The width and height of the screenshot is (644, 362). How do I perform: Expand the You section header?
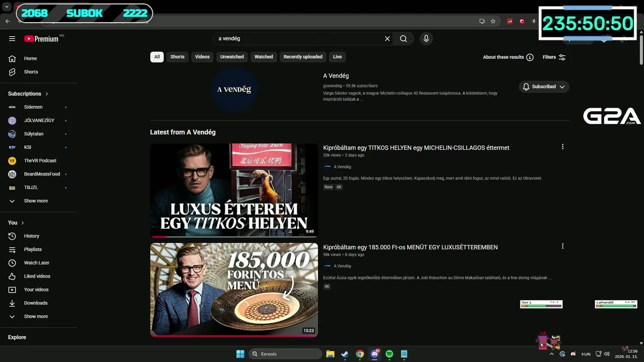pos(16,222)
